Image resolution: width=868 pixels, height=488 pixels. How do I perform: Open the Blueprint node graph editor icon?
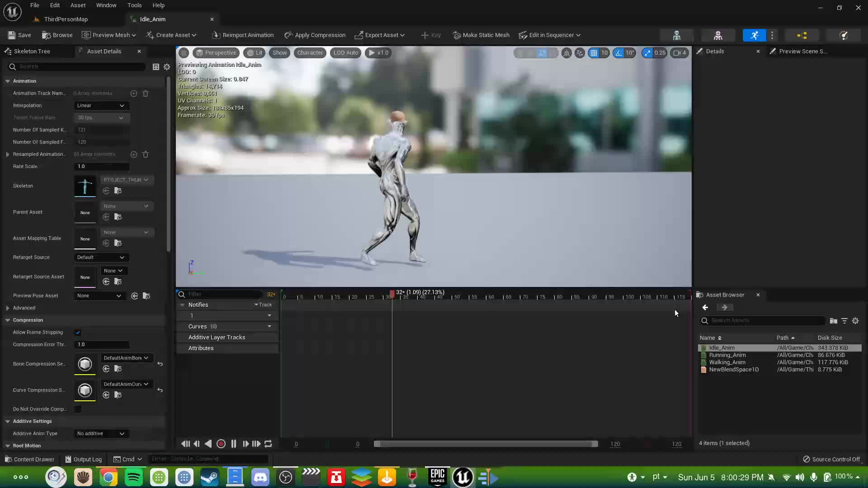pos(802,35)
